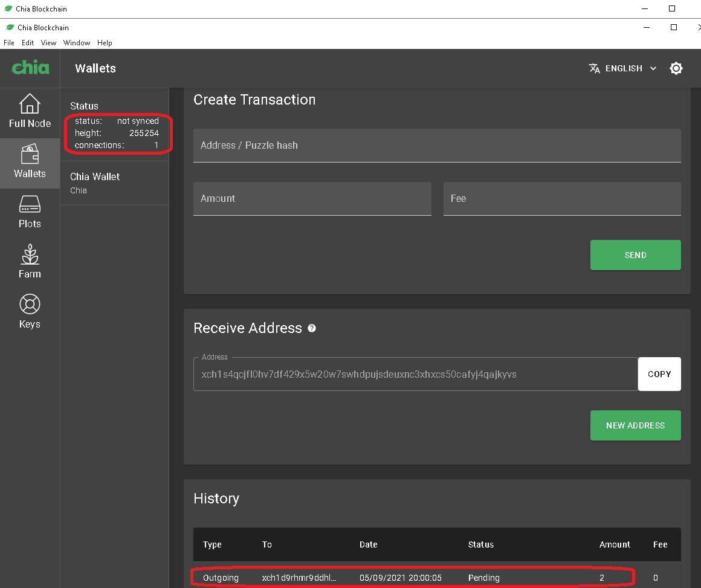Screen dimensions: 701x588
Task: Click the Amount column header in History
Action: pyautogui.click(x=615, y=544)
